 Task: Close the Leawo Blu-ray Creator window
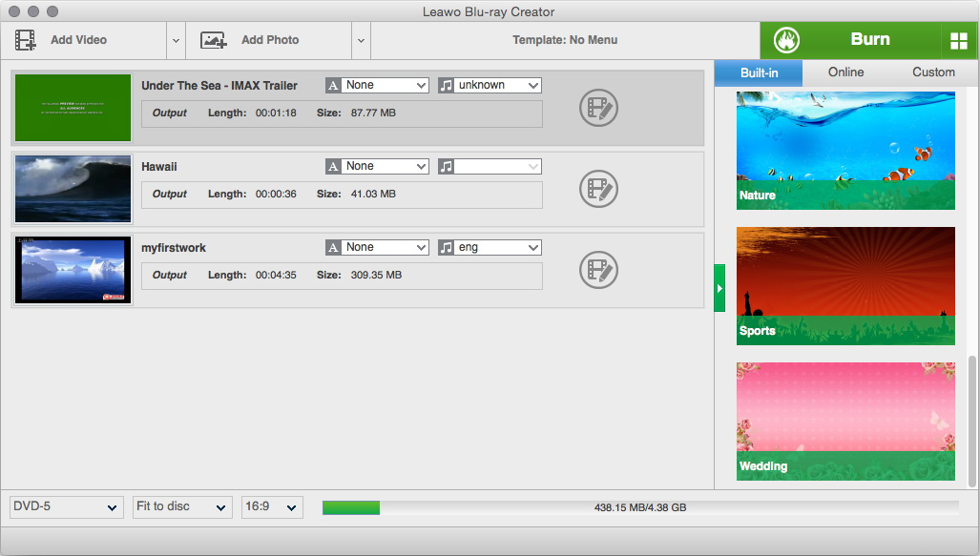click(x=13, y=11)
